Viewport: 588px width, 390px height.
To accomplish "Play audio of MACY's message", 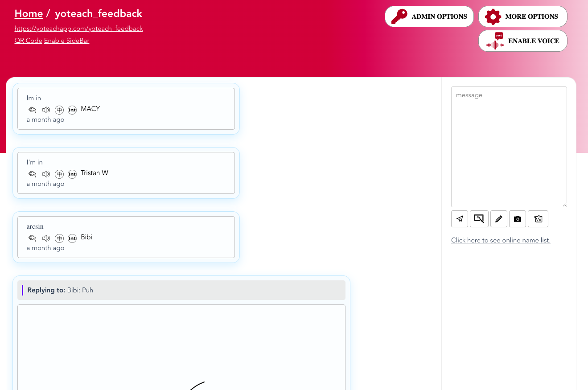I will pyautogui.click(x=46, y=110).
